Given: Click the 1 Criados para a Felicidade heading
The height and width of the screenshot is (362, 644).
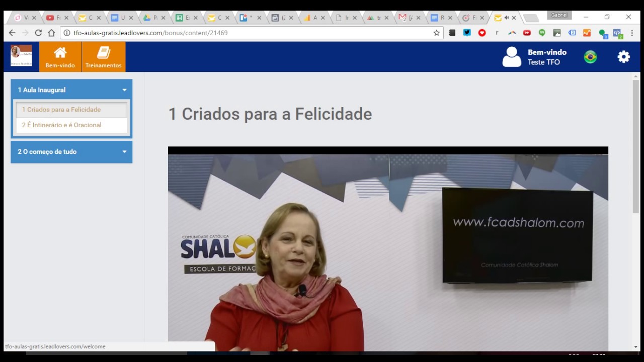Looking at the screenshot, I should pos(270,114).
